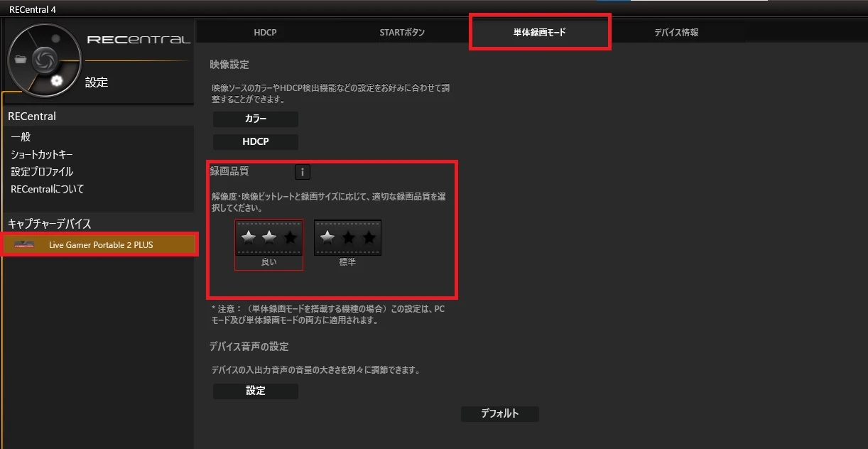
Task: Click RECentralについて in the sidebar
Action: click(x=48, y=189)
